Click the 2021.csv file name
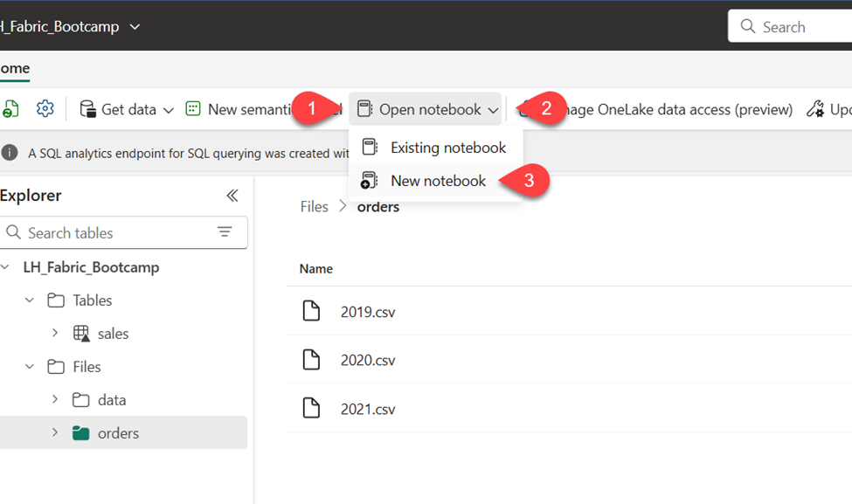The image size is (852, 504). [368, 410]
